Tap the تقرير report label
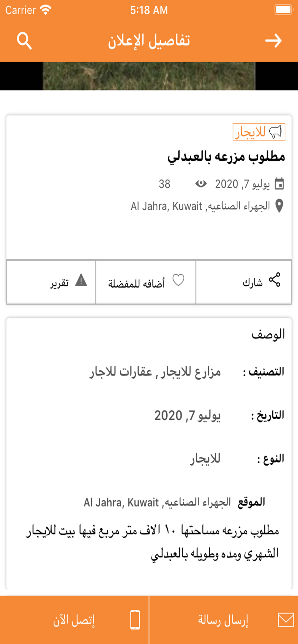 59,283
